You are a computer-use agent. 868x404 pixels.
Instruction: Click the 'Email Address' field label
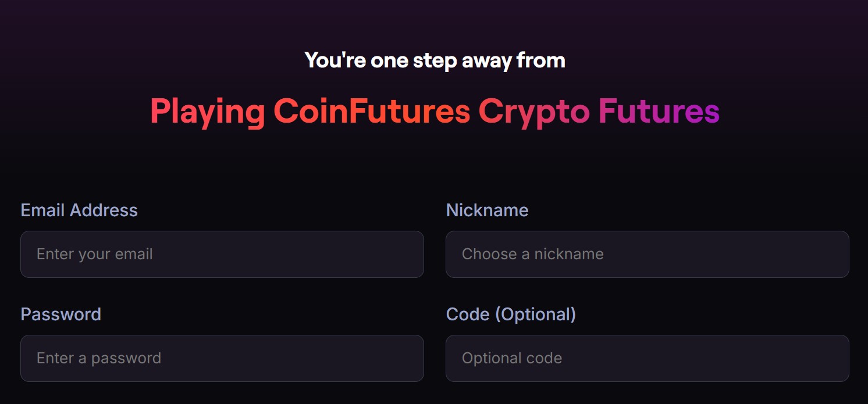pos(79,210)
